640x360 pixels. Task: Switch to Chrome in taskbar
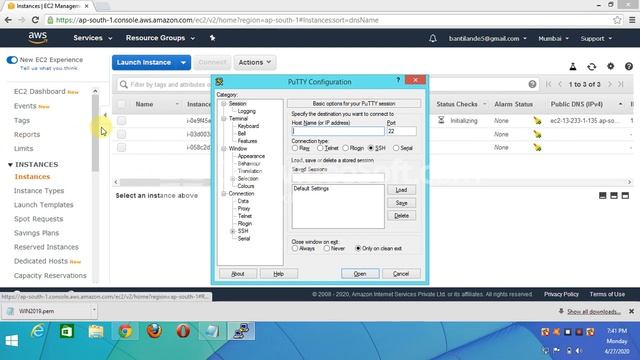click(125, 331)
